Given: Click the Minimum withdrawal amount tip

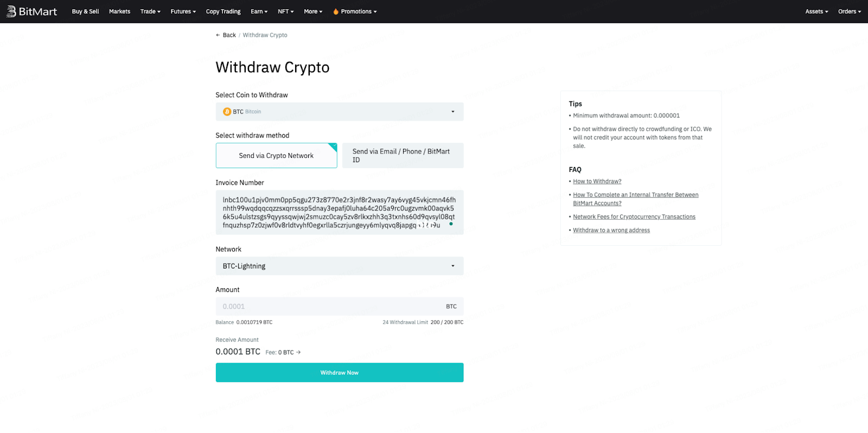Looking at the screenshot, I should [x=626, y=116].
